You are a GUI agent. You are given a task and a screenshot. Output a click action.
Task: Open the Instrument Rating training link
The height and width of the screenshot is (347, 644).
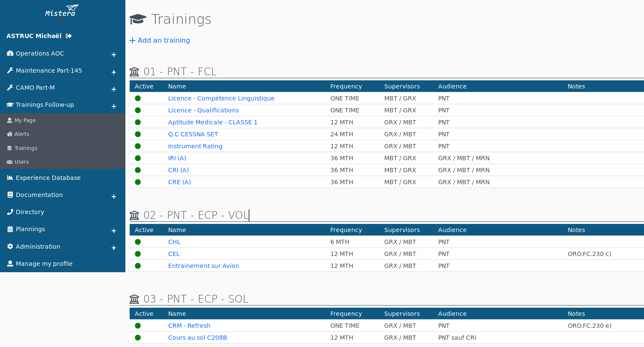(x=195, y=146)
